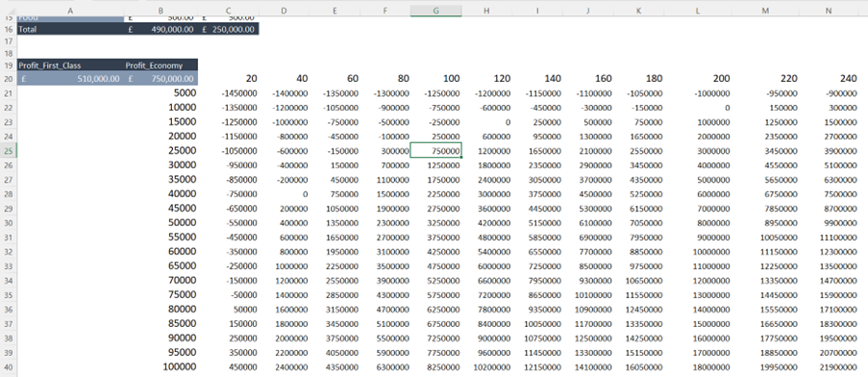The image size is (868, 377).
Task: Click the '0' cell in row 23
Action: pos(486,122)
